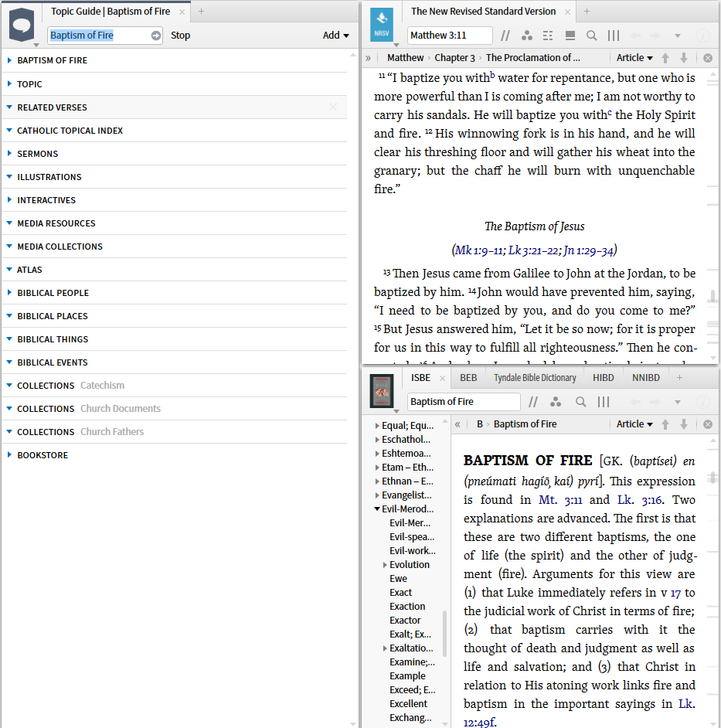Go to previous article in ISBE panel
This screenshot has width=721, height=728.
coord(665,424)
